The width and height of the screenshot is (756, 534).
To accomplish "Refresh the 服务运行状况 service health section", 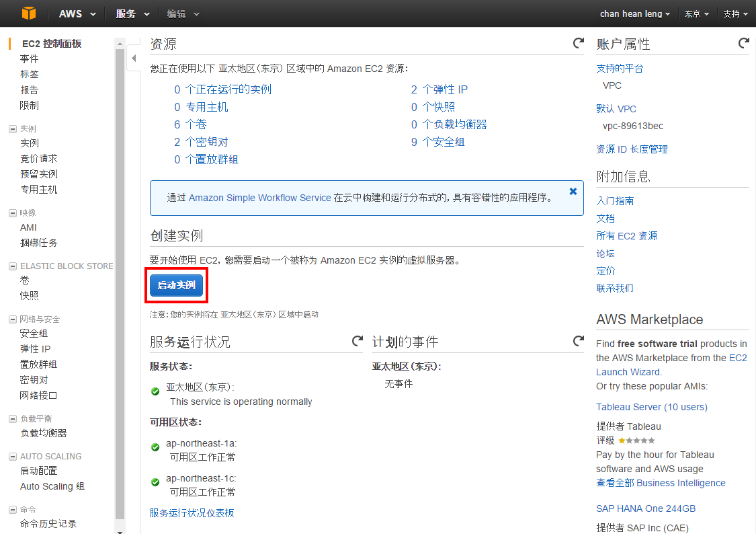I will [358, 341].
